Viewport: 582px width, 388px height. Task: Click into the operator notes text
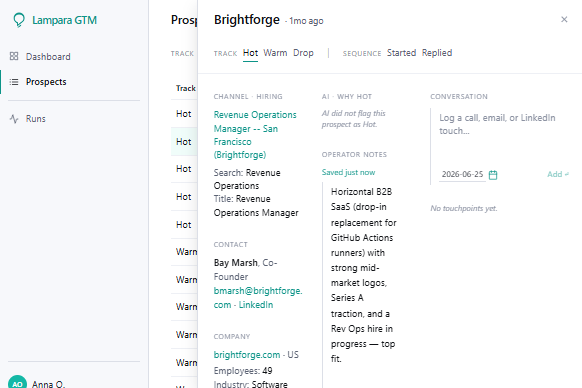click(364, 275)
